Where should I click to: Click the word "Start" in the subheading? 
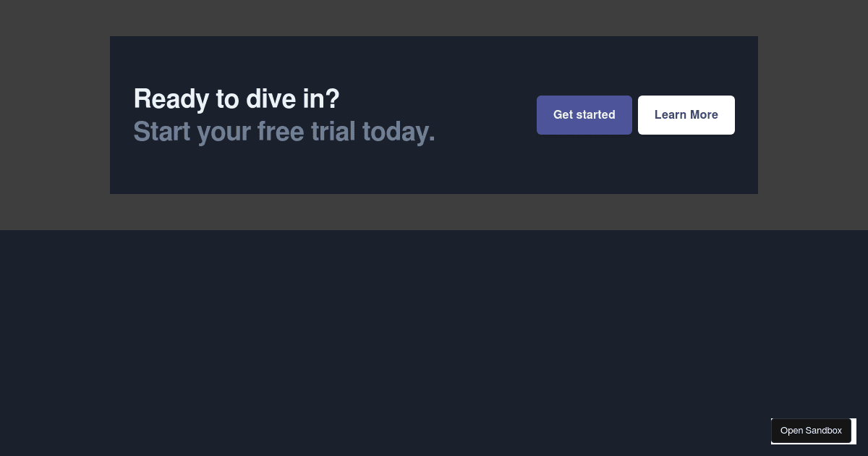coord(161,132)
